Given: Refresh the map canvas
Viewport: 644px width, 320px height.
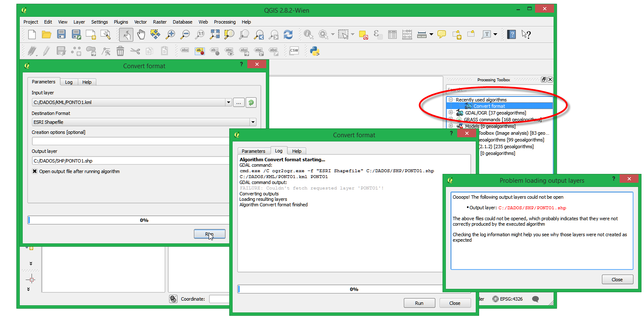Looking at the screenshot, I should point(288,35).
